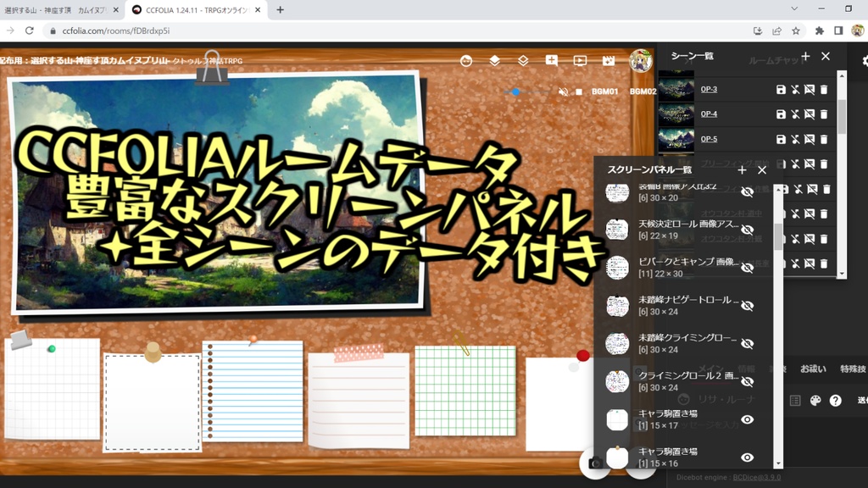The width and height of the screenshot is (868, 488).
Task: Hide the キャラ駒置き場 panel
Action: [x=748, y=419]
